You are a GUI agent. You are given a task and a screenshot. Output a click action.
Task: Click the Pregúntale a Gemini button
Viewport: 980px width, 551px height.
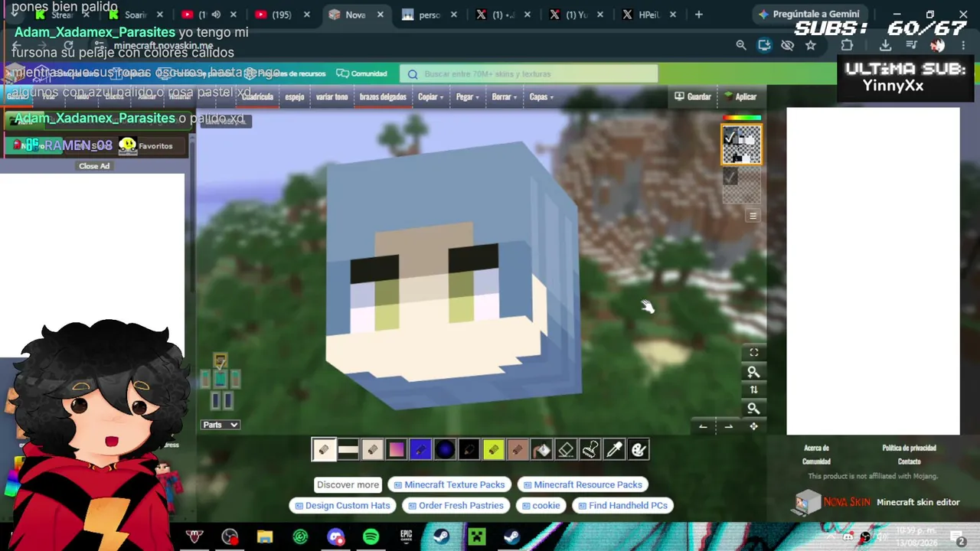coord(808,15)
